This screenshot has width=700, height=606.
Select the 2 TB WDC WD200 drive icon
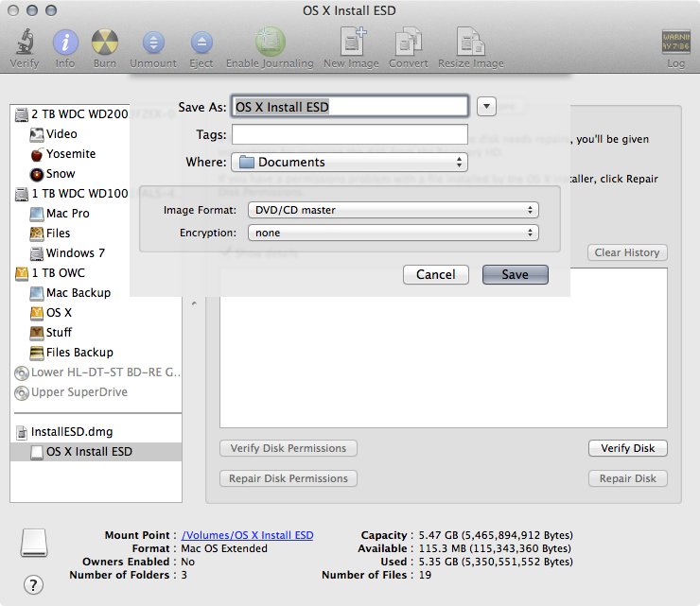(22, 114)
